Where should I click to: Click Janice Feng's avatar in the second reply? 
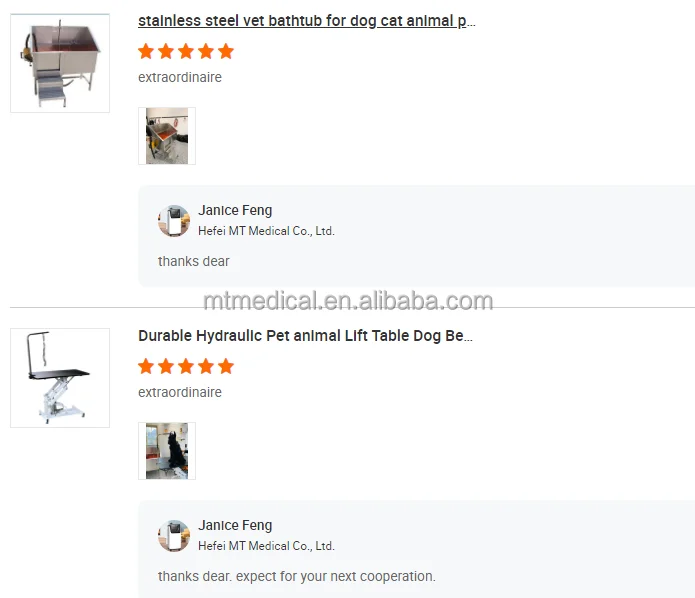pos(174,535)
